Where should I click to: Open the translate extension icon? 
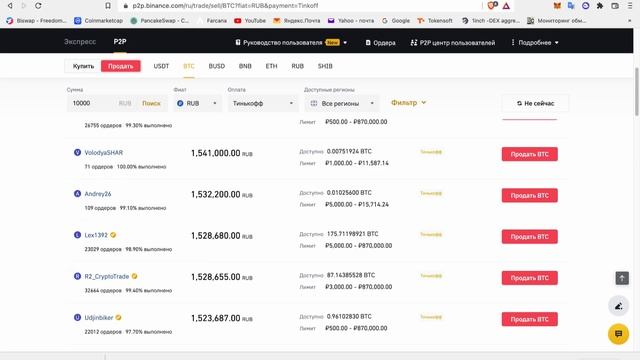click(571, 6)
